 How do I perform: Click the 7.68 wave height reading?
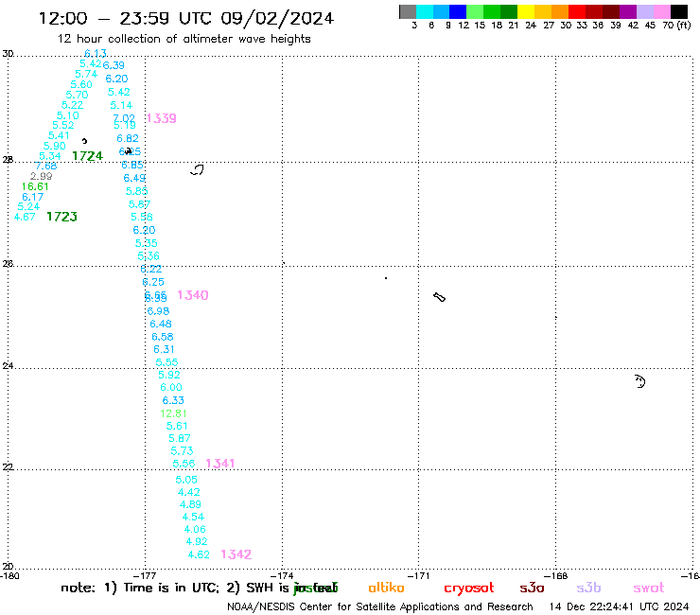[x=46, y=167]
